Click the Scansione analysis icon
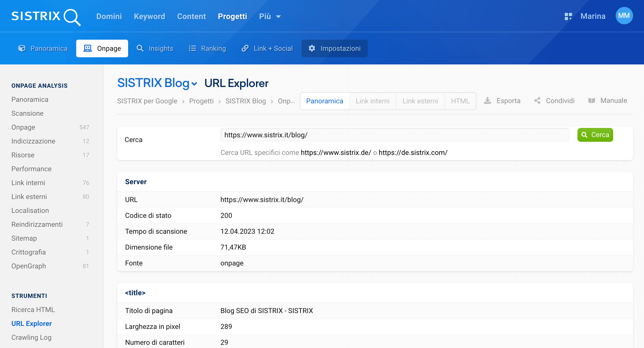Viewport: 644px width, 348px height. 28,113
